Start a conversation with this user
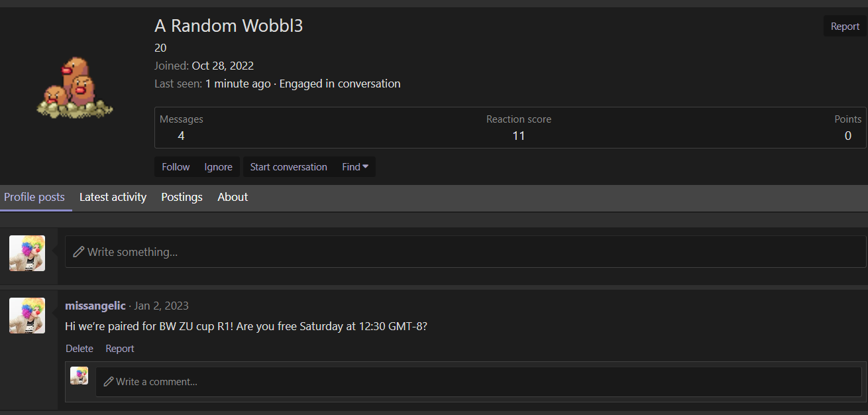Screen dimensions: 868x415 pos(288,166)
